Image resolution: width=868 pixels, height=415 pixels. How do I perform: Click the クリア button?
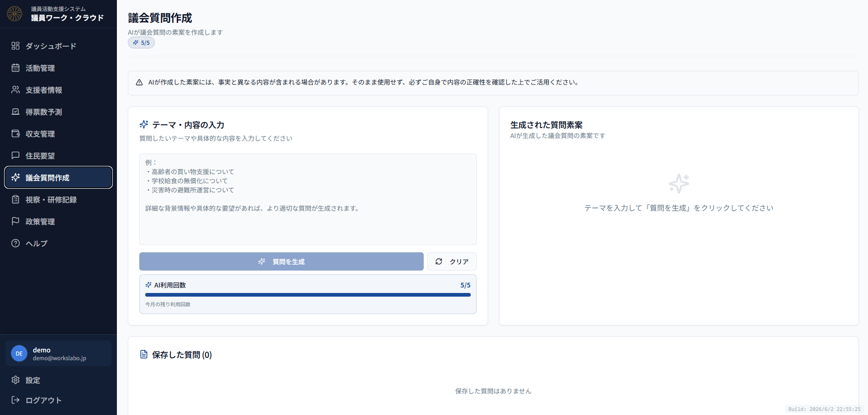452,261
